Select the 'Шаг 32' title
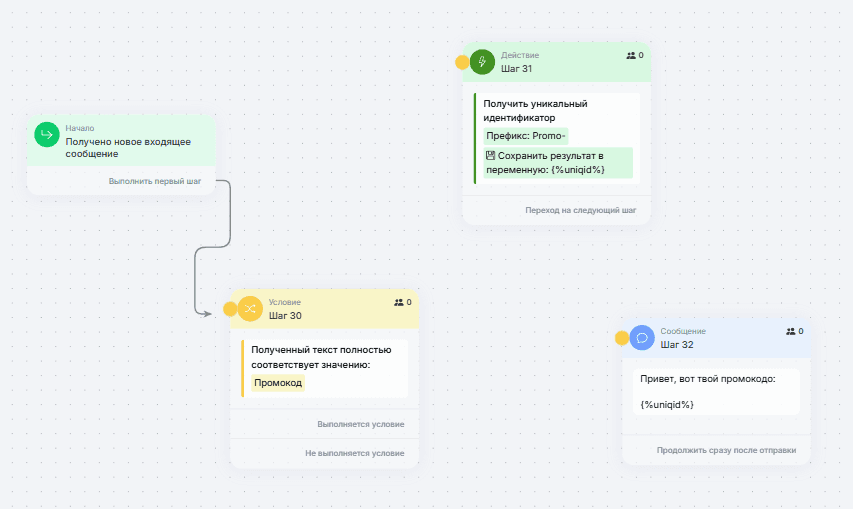This screenshot has width=853, height=509. pos(677,344)
